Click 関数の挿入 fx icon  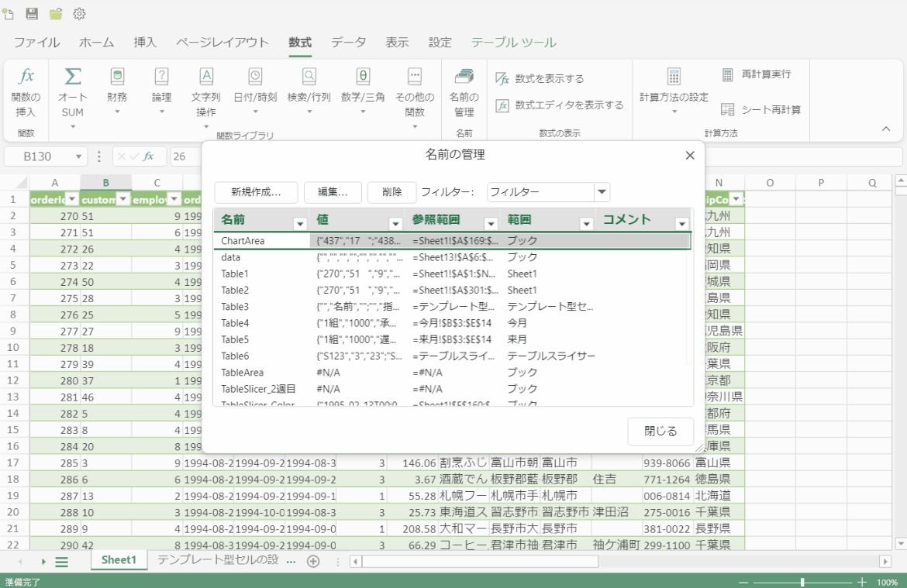26,76
